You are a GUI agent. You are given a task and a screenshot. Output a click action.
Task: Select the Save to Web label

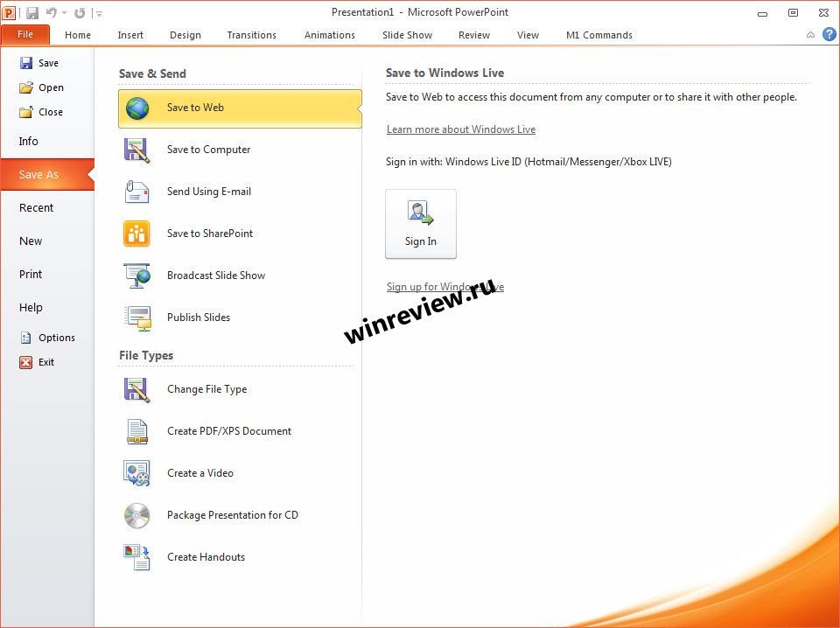pos(195,108)
